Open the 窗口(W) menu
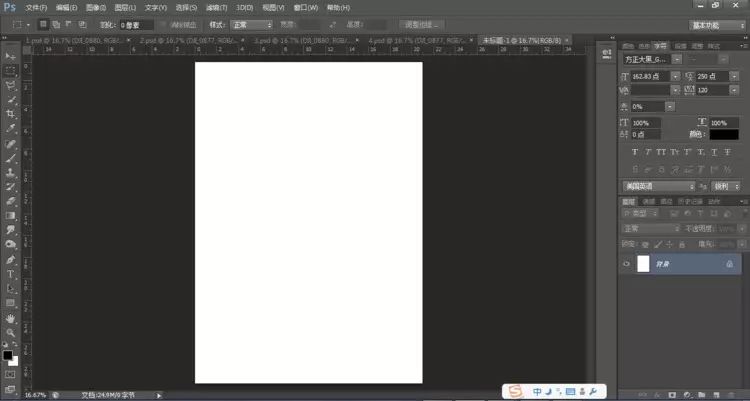Viewport: 750px width, 401px height. click(x=306, y=8)
